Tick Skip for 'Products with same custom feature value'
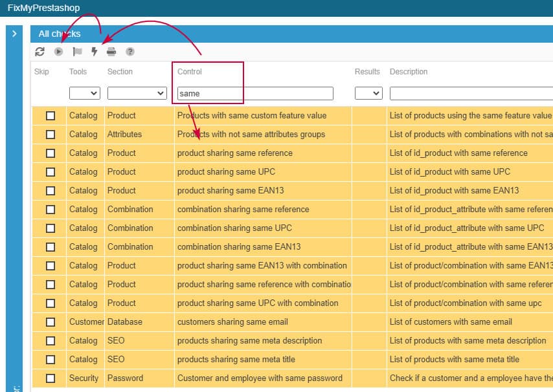 tap(51, 116)
